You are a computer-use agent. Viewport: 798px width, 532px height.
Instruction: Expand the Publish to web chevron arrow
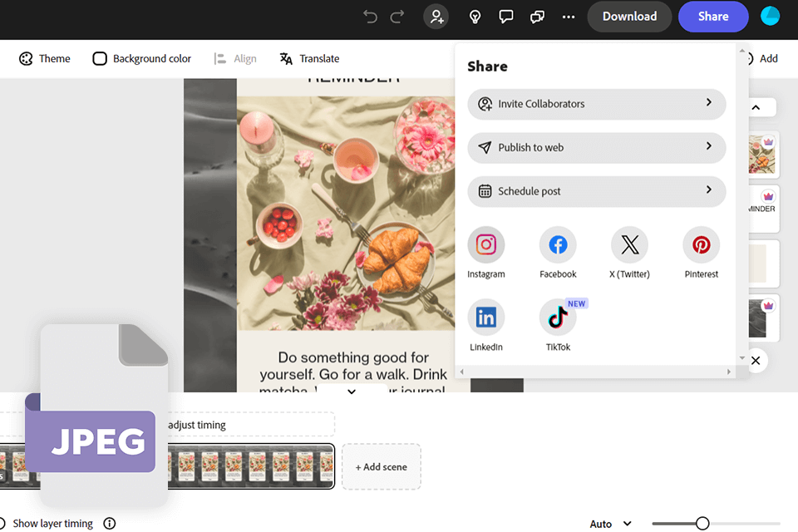tap(709, 146)
